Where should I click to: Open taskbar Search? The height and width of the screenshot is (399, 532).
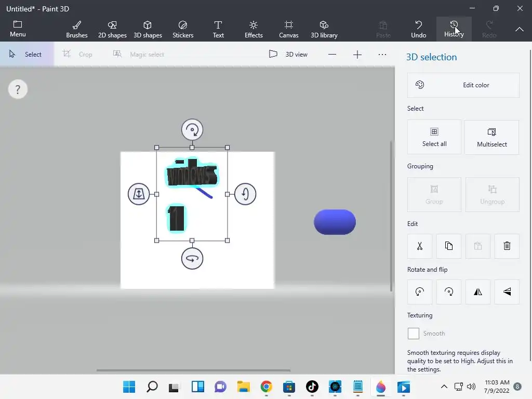tap(152, 387)
